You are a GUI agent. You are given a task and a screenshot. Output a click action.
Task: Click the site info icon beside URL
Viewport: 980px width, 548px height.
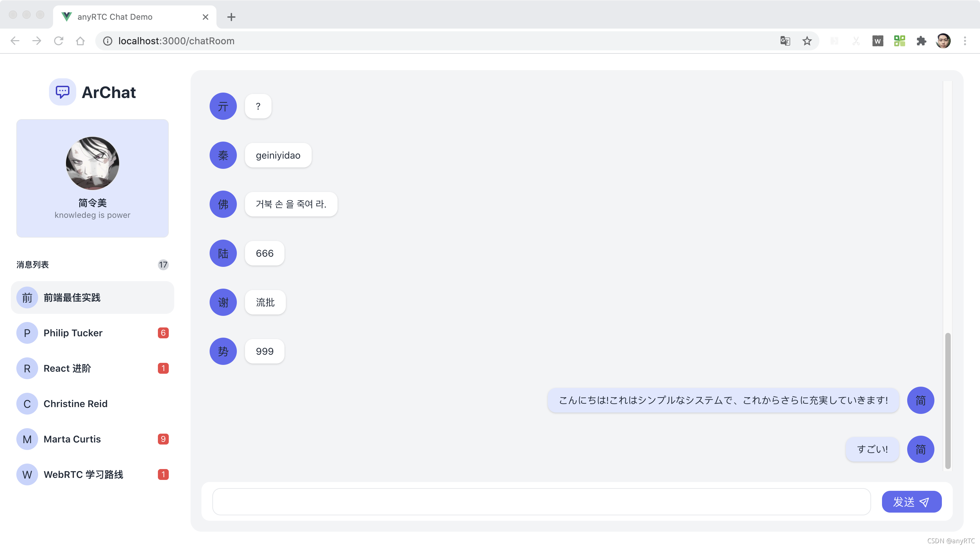tap(108, 41)
